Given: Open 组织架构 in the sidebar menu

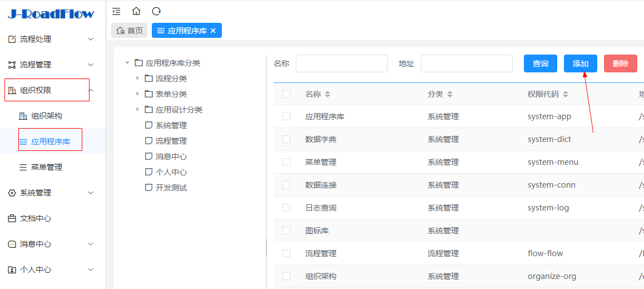Looking at the screenshot, I should pyautogui.click(x=46, y=116).
